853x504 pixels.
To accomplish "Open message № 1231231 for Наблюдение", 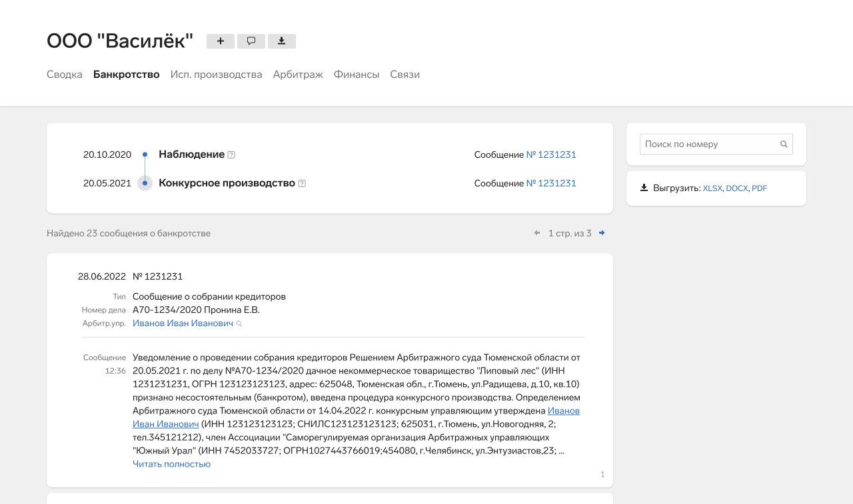I will 551,154.
